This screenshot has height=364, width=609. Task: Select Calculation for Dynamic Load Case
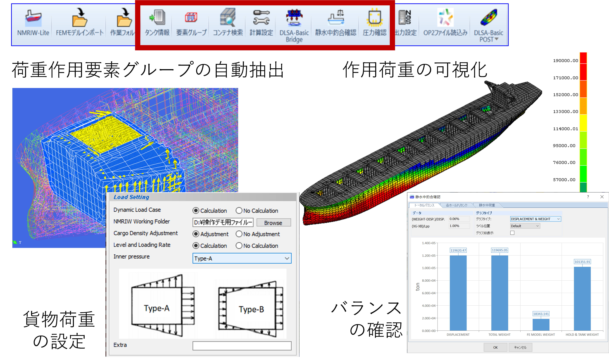[x=196, y=210]
